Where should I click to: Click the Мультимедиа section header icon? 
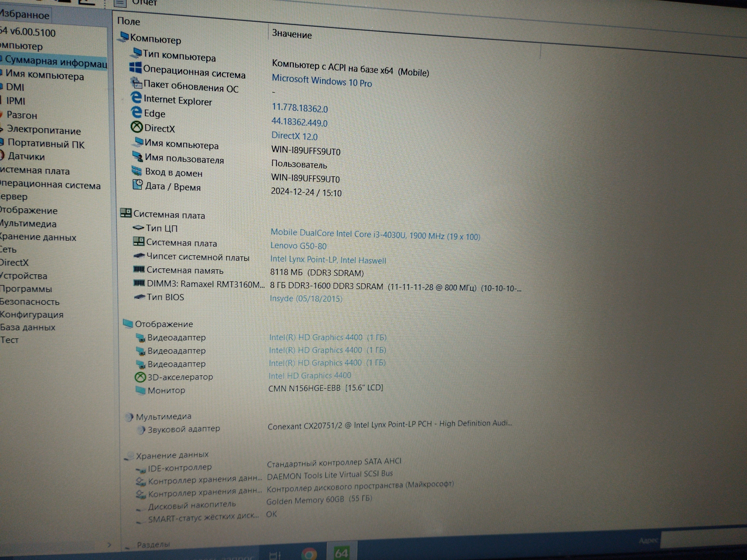(129, 417)
